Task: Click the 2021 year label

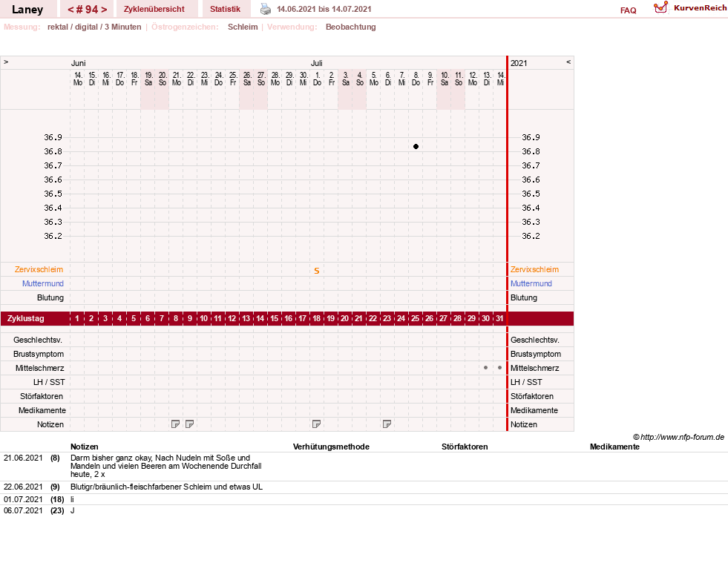Action: [519, 63]
